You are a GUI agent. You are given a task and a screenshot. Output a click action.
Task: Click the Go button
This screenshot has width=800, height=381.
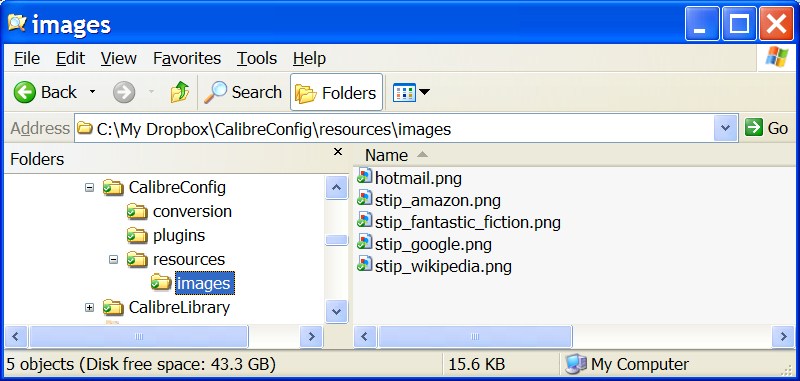click(x=767, y=128)
